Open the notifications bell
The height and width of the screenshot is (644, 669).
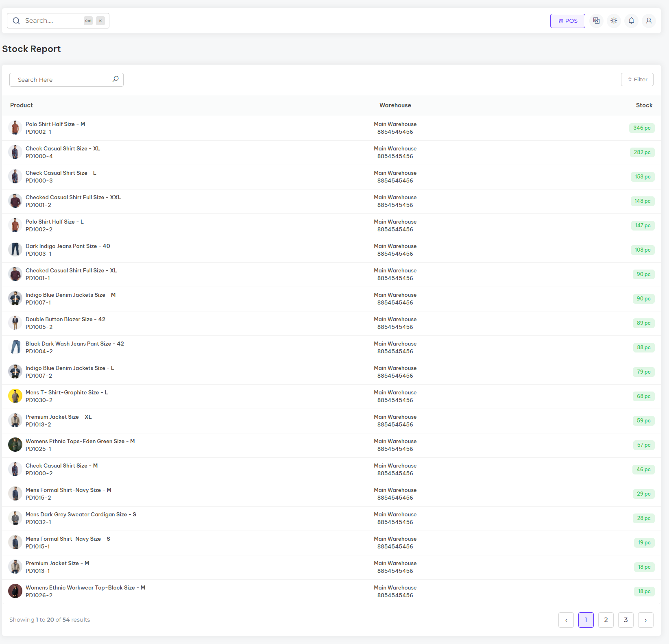[631, 21]
